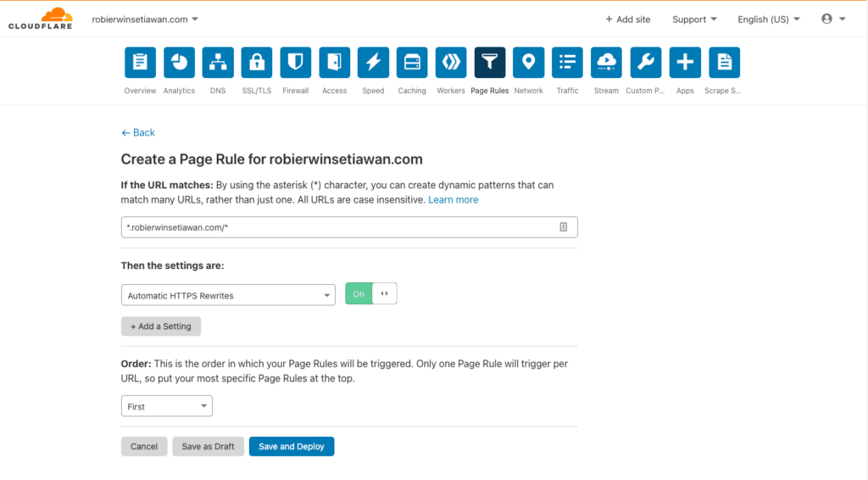Screen dimensions: 868x480
Task: Open the English (US) language dropdown
Action: click(x=768, y=20)
